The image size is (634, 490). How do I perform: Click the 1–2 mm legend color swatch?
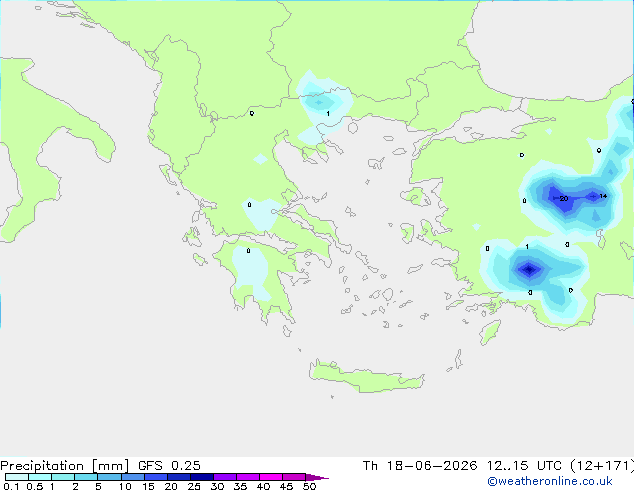(x=63, y=477)
